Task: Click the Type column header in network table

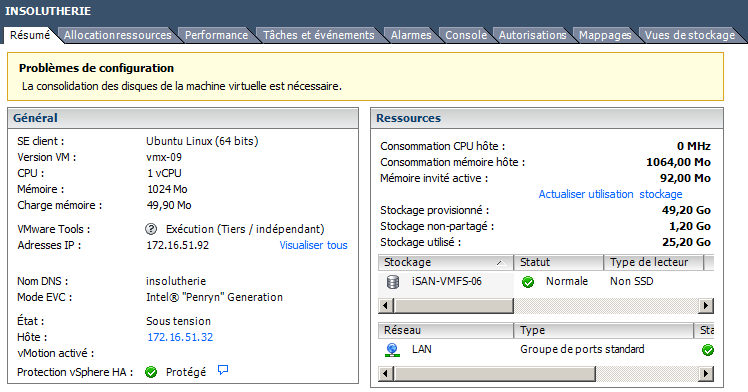Action: (x=603, y=330)
